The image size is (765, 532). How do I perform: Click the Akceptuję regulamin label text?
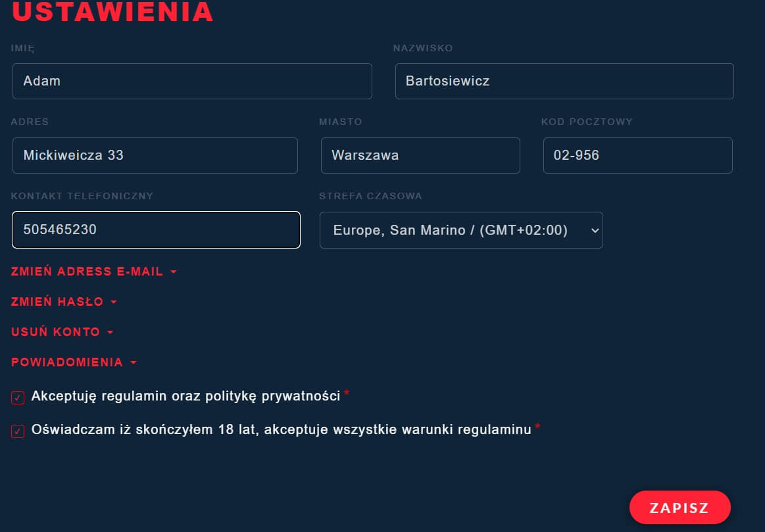pos(185,396)
